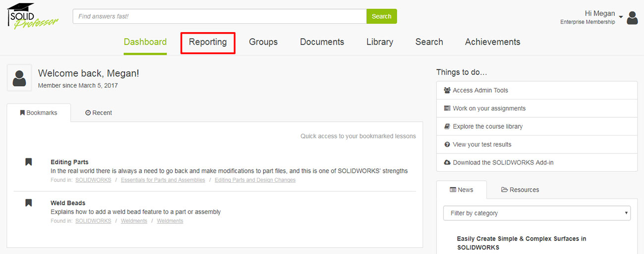Go to the Dashboard tab
Image resolution: width=644 pixels, height=254 pixels.
(145, 42)
